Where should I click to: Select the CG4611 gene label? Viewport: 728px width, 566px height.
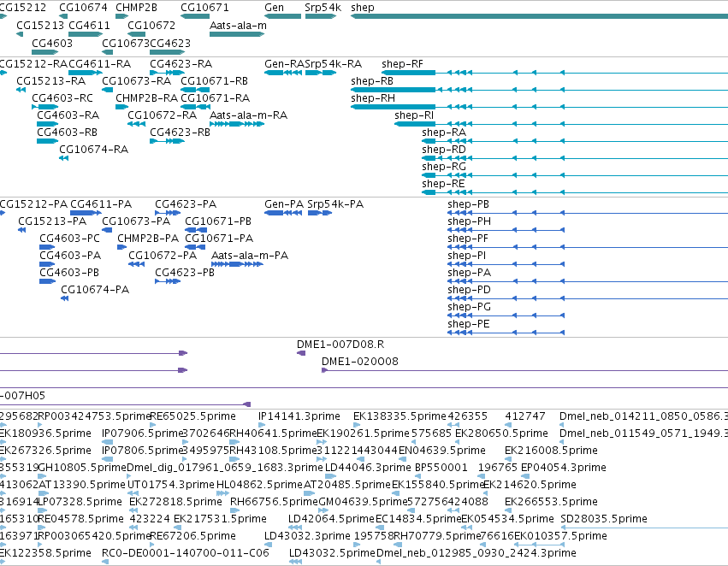89,25
